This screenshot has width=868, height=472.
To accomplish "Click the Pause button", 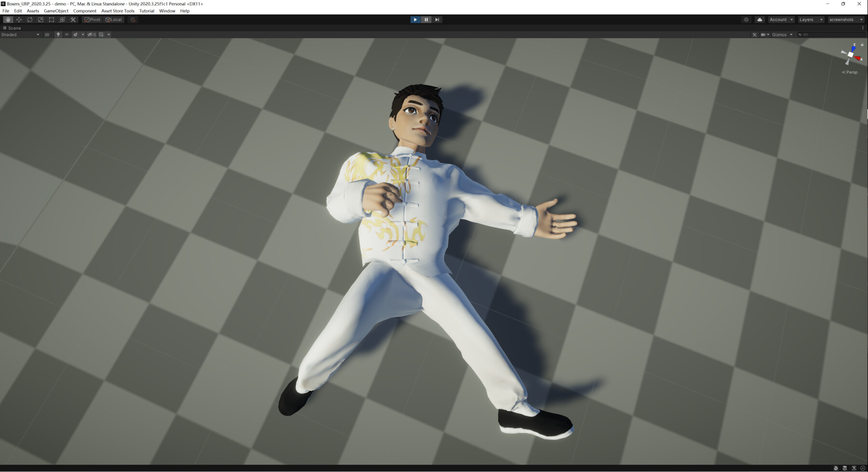I will click(x=426, y=20).
